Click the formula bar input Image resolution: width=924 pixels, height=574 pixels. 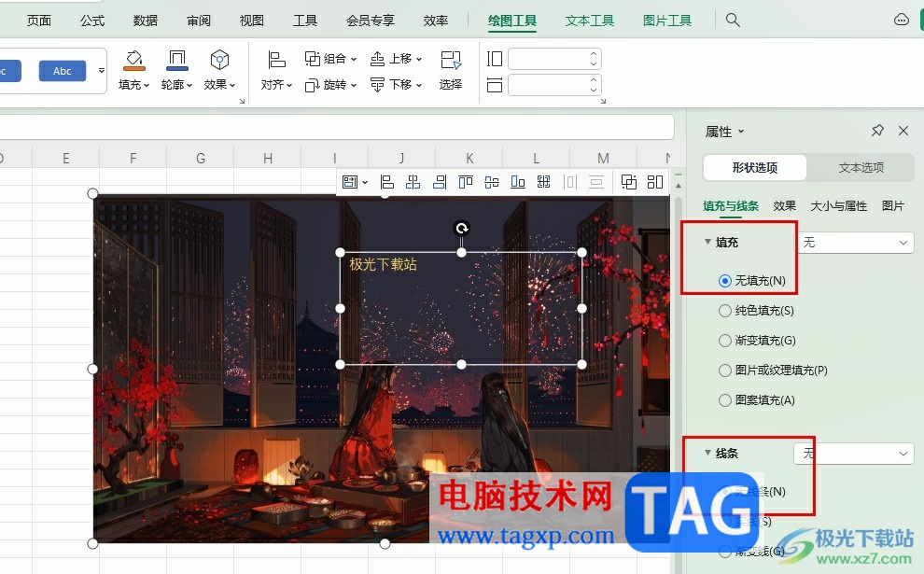pos(336,127)
